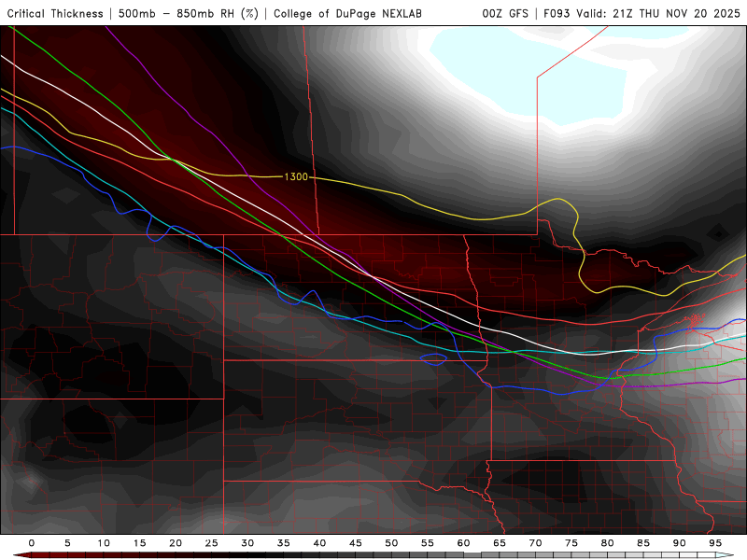
Task: Click the '90' colorbar tick label
Action: click(x=680, y=543)
